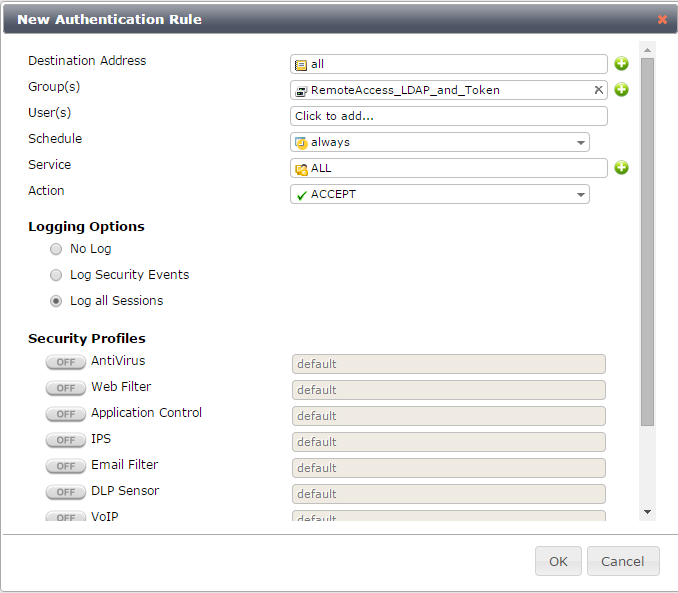Screen dimensions: 678x593
Task: Turn on the Web Filter toggle
Action: pyautogui.click(x=65, y=388)
